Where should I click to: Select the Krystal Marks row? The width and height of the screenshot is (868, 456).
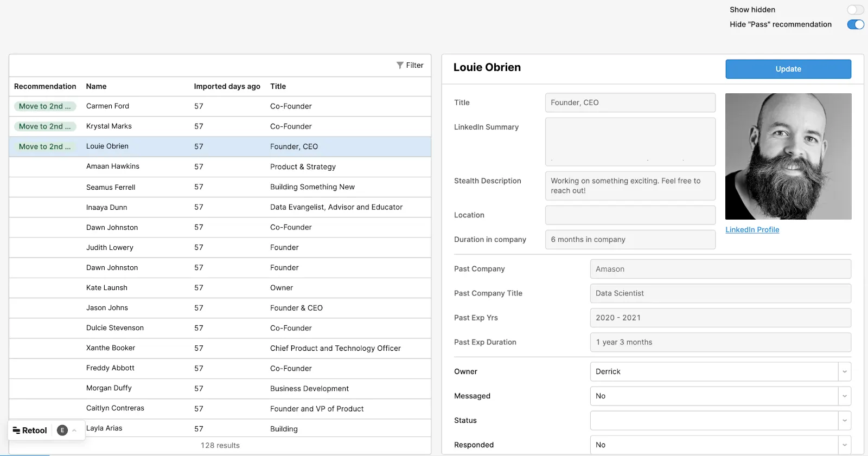[x=220, y=126]
